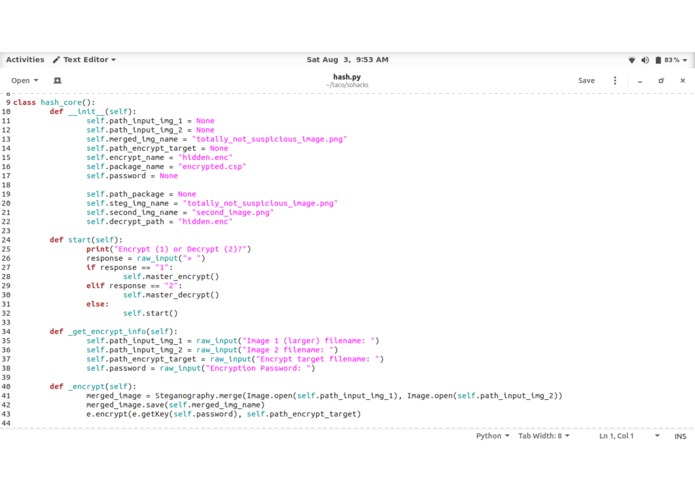Open the Open button dropdown in the header
Screen dimensions: 695x494
25,81
